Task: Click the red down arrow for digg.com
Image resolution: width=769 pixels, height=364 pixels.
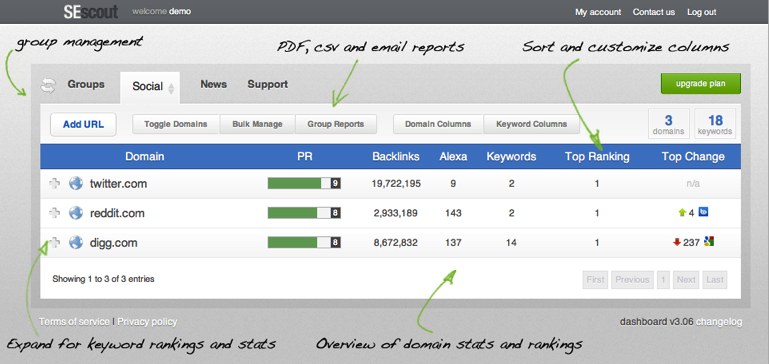Action: [677, 242]
